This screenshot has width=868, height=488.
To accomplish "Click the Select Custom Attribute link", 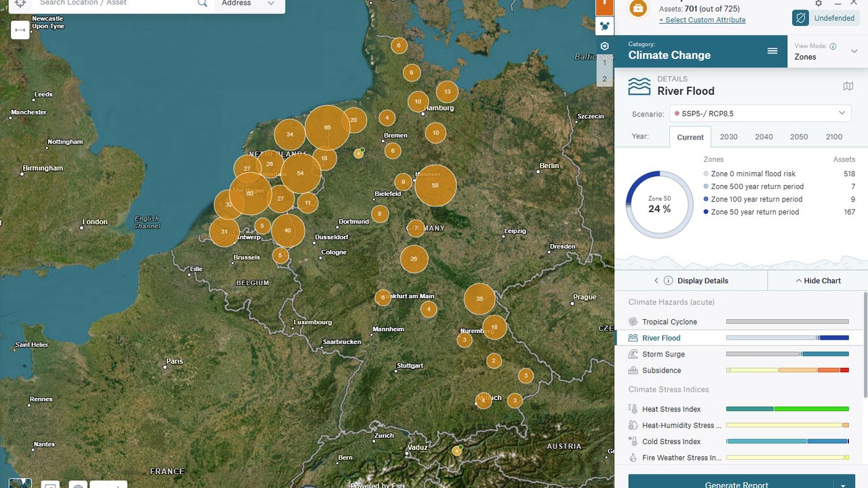I will coord(702,20).
